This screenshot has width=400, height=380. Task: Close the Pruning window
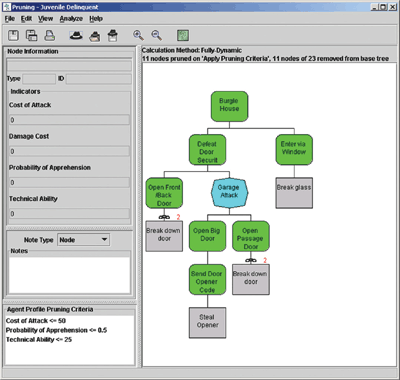[392, 7]
